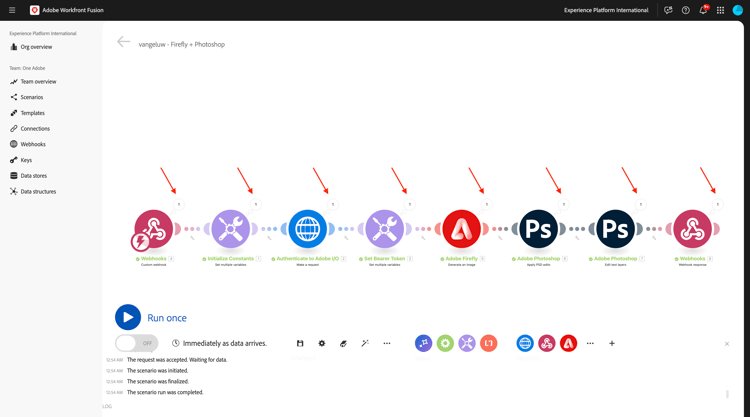Open the orange Text parser brackets tool
Viewport: 750px width, 417px height.
pyautogui.click(x=488, y=343)
